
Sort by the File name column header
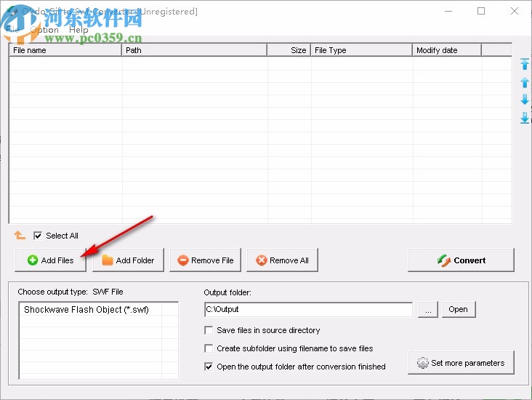click(65, 50)
